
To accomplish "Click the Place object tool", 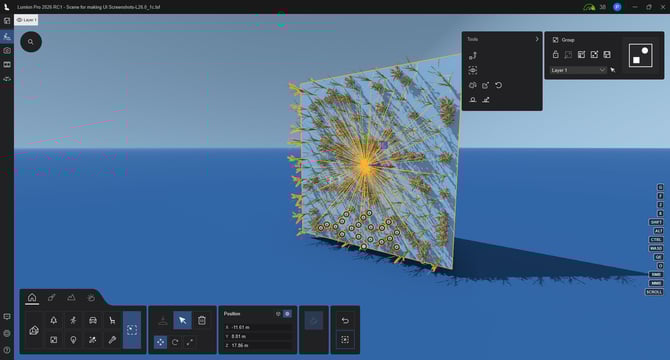I will (x=163, y=320).
